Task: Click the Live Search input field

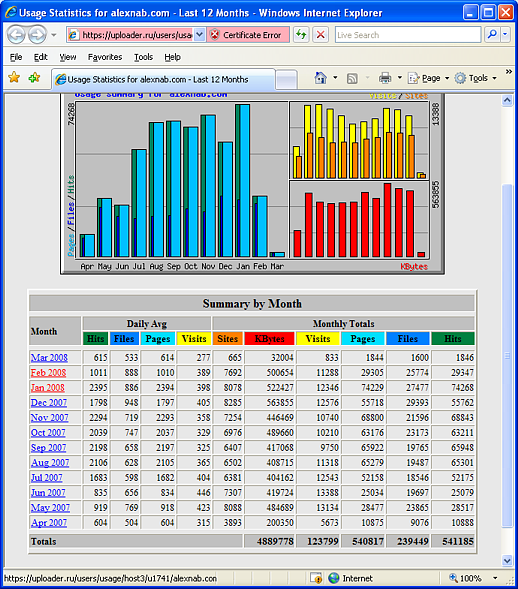Action: 408,35
